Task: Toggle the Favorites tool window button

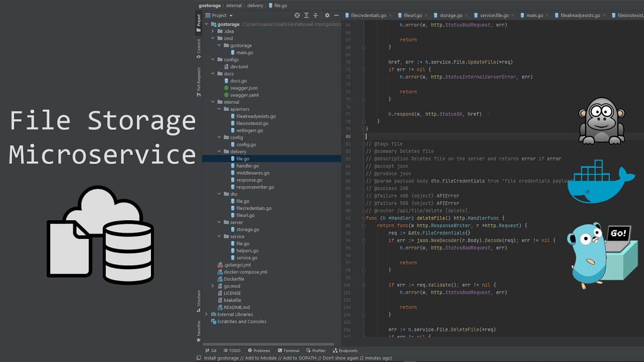Action: (x=199, y=331)
